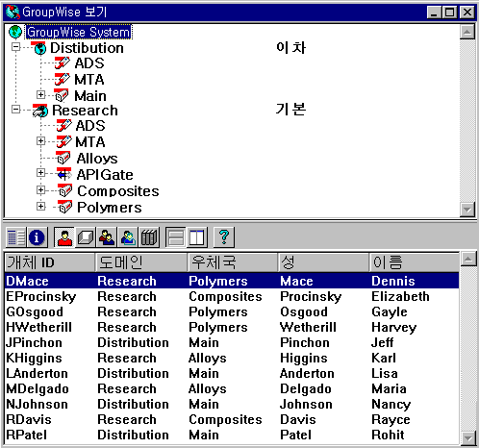Select the GOsgood user row
Viewport: 479px width, 448px height.
coord(232,311)
